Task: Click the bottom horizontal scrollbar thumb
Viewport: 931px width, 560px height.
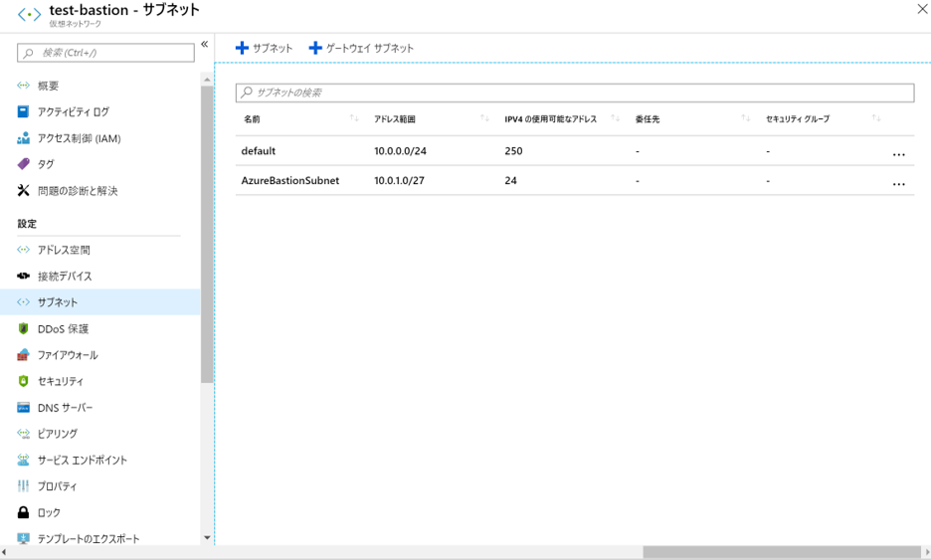Action: point(782,552)
